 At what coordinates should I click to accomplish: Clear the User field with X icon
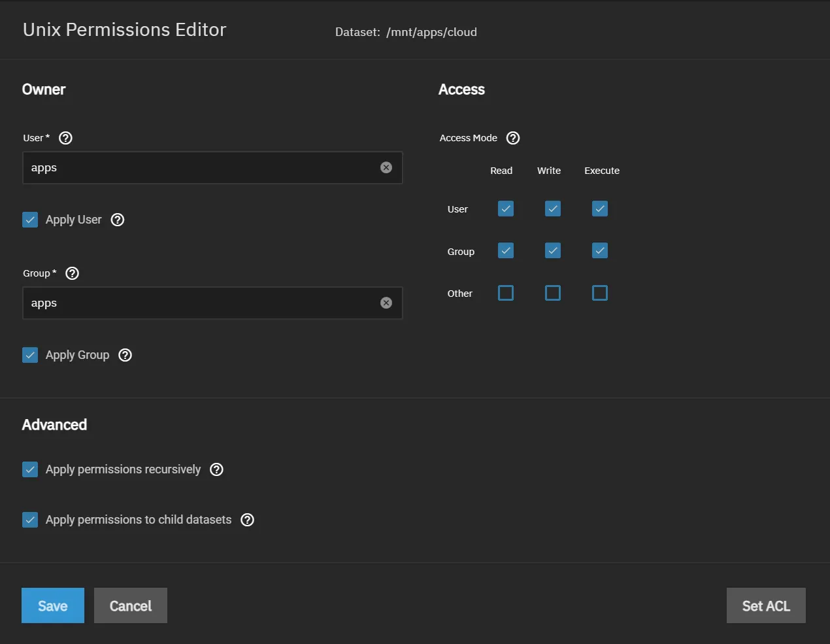coord(386,168)
